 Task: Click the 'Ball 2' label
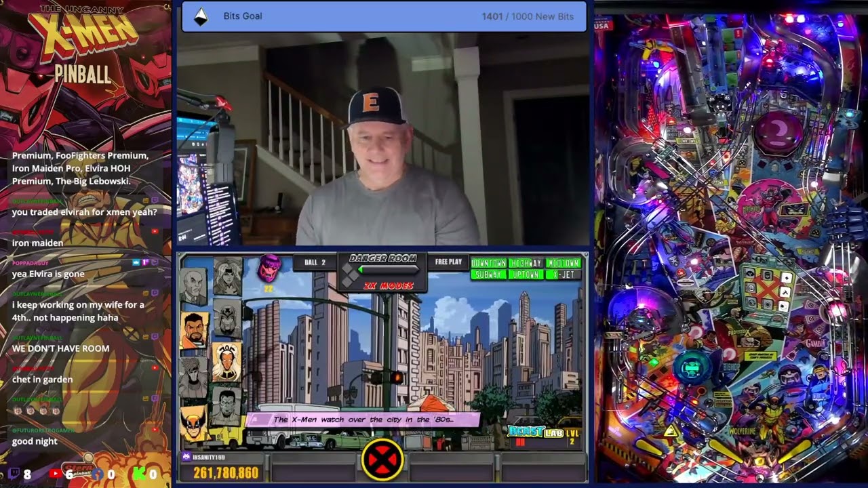(315, 262)
